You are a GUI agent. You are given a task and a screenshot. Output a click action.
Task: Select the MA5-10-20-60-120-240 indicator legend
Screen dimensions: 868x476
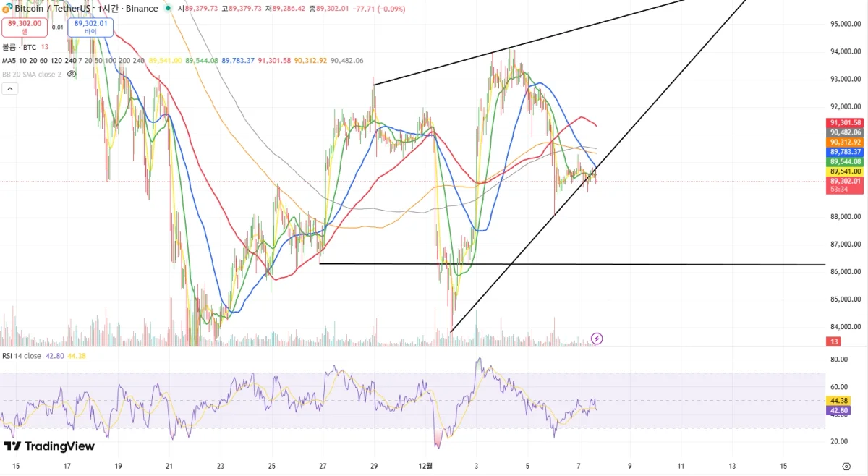(39, 61)
